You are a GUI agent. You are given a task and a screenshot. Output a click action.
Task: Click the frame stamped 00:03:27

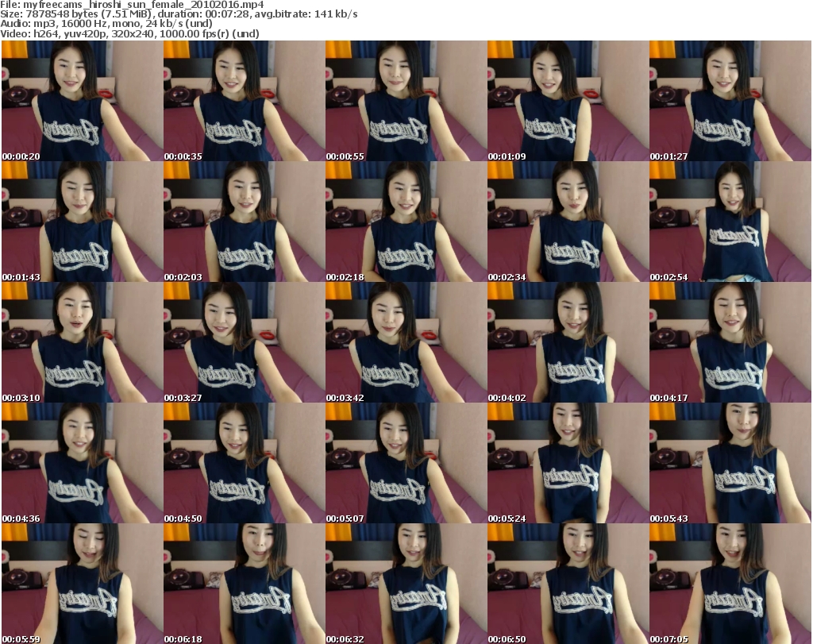tap(245, 343)
